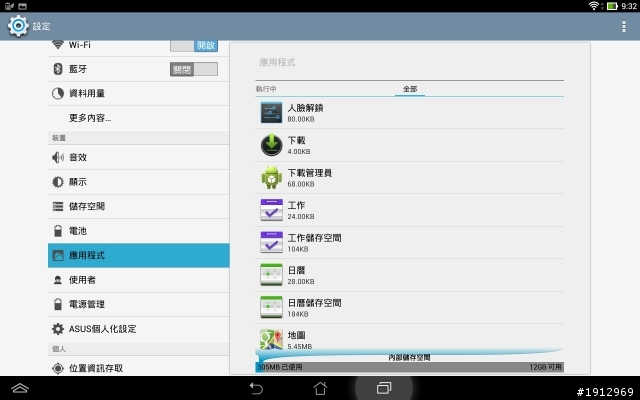
Task: Tap the 人臉解鎖 app icon
Action: [x=271, y=113]
